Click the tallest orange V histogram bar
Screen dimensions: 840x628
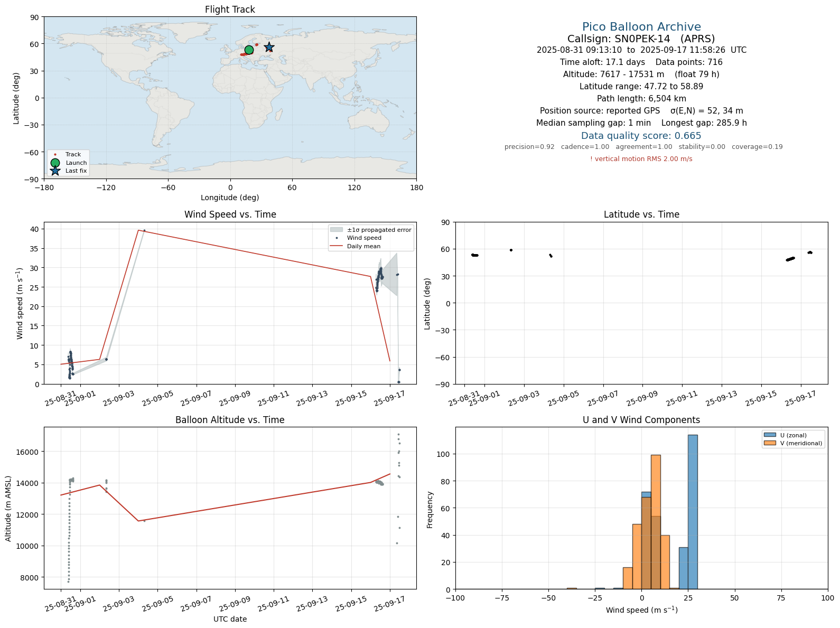coord(656,522)
